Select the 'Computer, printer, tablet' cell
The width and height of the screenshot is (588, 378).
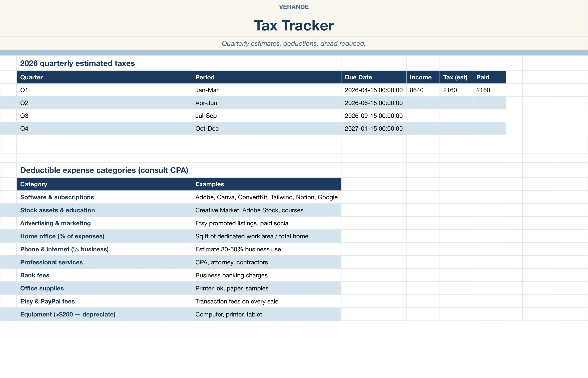266,314
